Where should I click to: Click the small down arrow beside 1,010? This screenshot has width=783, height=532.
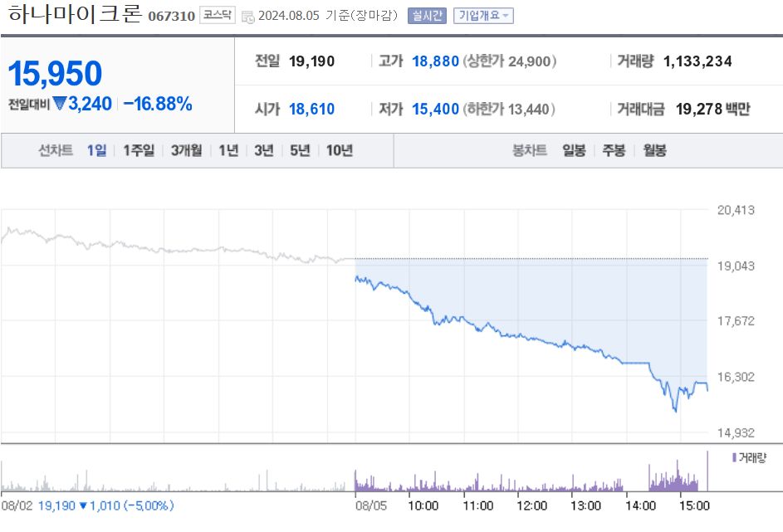pyautogui.click(x=83, y=505)
